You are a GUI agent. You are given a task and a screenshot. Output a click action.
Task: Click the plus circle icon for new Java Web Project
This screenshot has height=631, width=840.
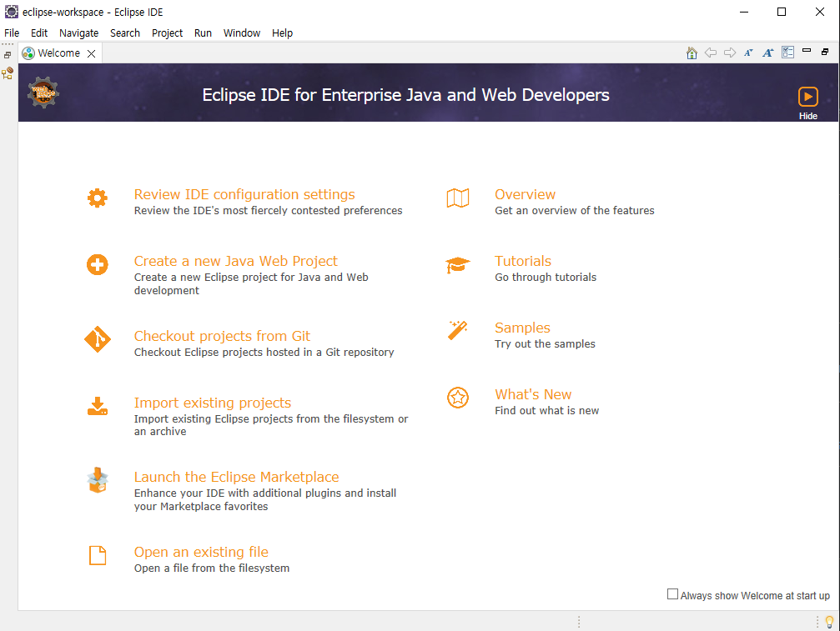[x=98, y=264]
